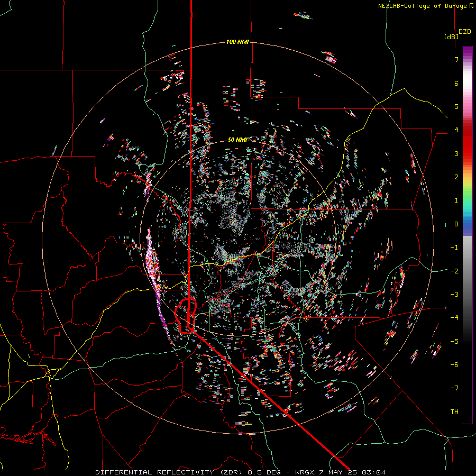Image resolution: width=476 pixels, height=476 pixels.
Task: Click the 50 NMI range ring label
Action: click(237, 140)
